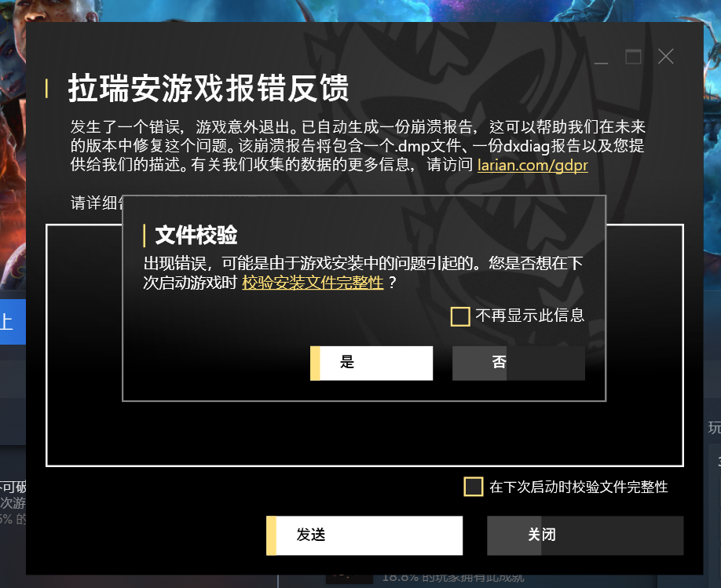Send the crash report via 发送

(364, 535)
